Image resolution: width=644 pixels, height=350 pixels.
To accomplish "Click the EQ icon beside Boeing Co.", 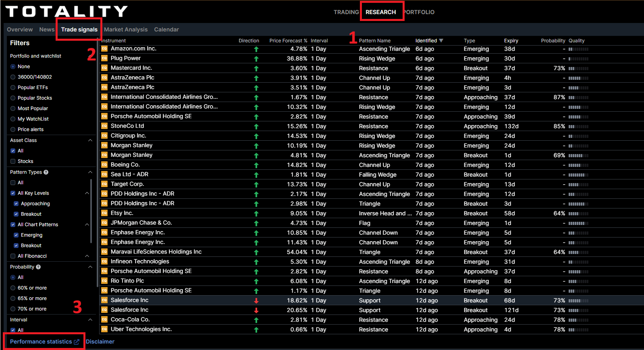I will tap(104, 165).
